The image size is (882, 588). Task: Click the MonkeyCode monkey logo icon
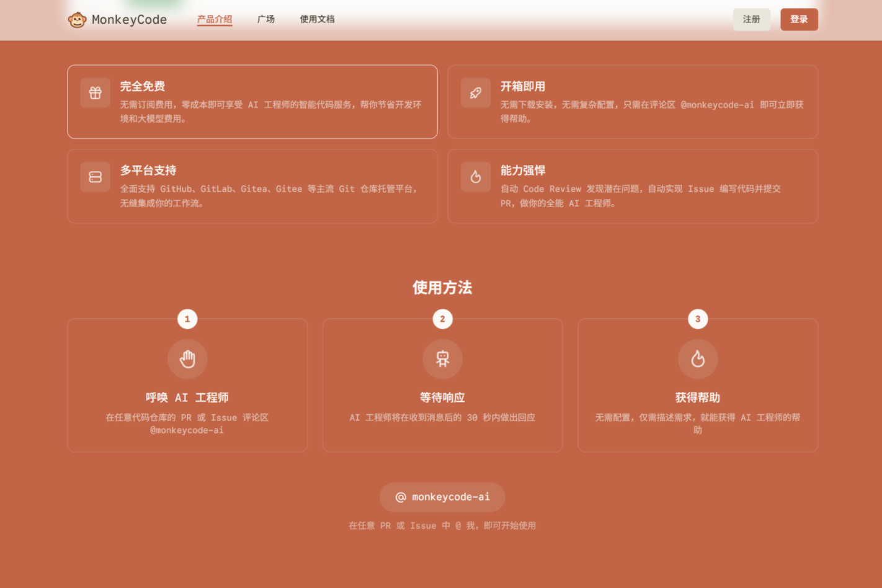77,20
